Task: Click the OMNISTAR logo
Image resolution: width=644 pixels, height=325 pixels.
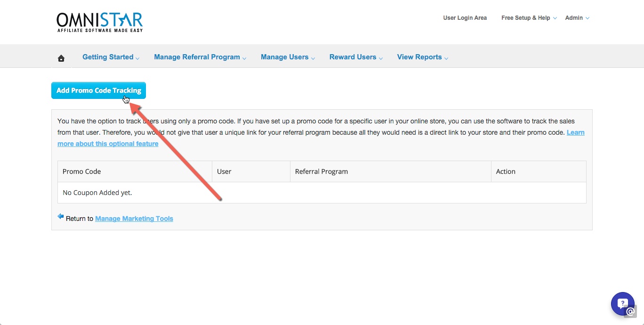Action: point(99,21)
